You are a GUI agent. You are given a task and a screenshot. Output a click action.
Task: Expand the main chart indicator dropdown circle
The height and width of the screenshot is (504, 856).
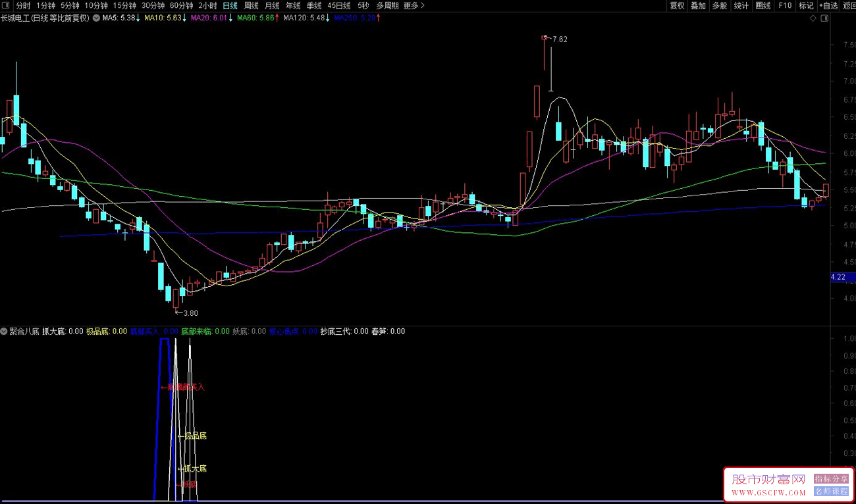(97, 18)
